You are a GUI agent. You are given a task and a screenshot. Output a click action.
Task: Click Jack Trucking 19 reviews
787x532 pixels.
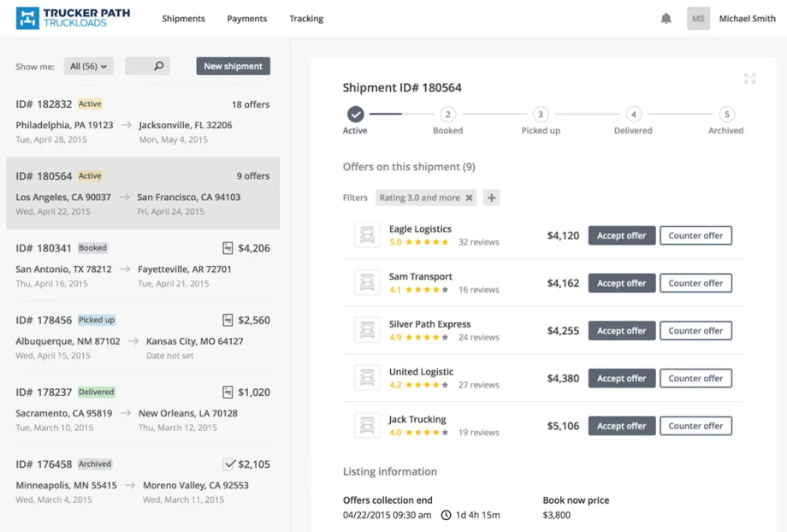(x=479, y=432)
